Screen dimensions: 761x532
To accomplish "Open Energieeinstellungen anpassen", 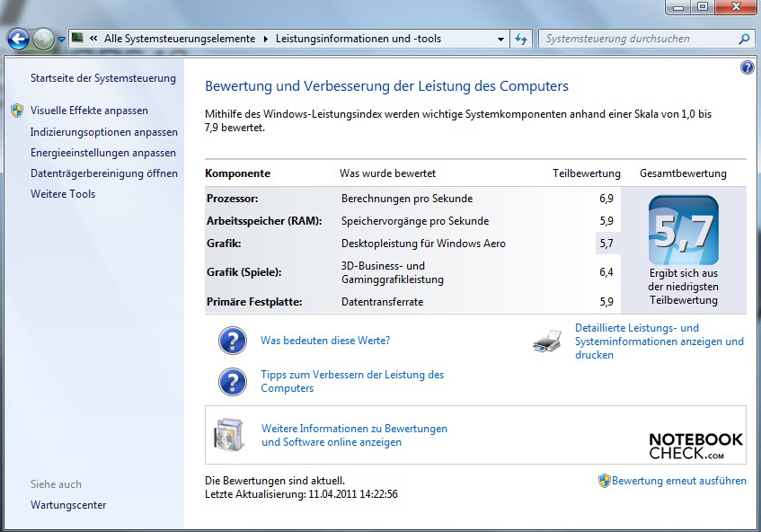I will coord(103,153).
